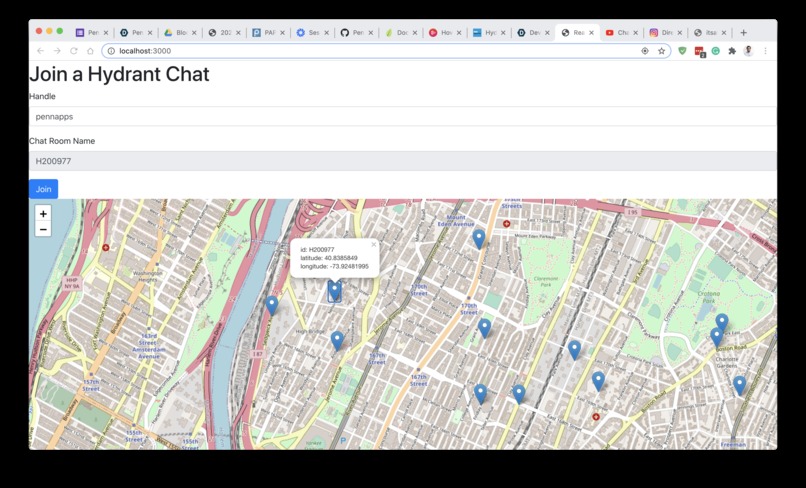
Task: Click the blue Join button
Action: [43, 189]
